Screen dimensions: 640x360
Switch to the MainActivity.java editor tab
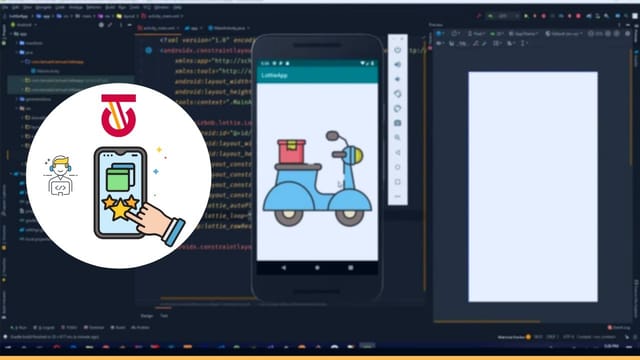(229, 28)
